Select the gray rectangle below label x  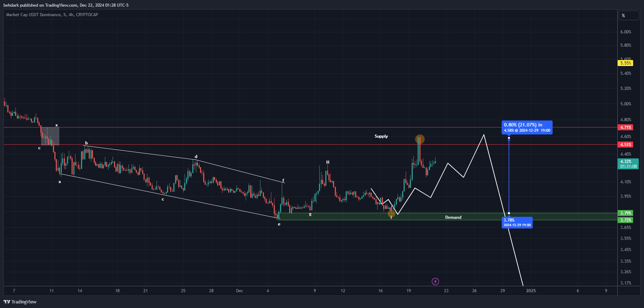pyautogui.click(x=50, y=136)
